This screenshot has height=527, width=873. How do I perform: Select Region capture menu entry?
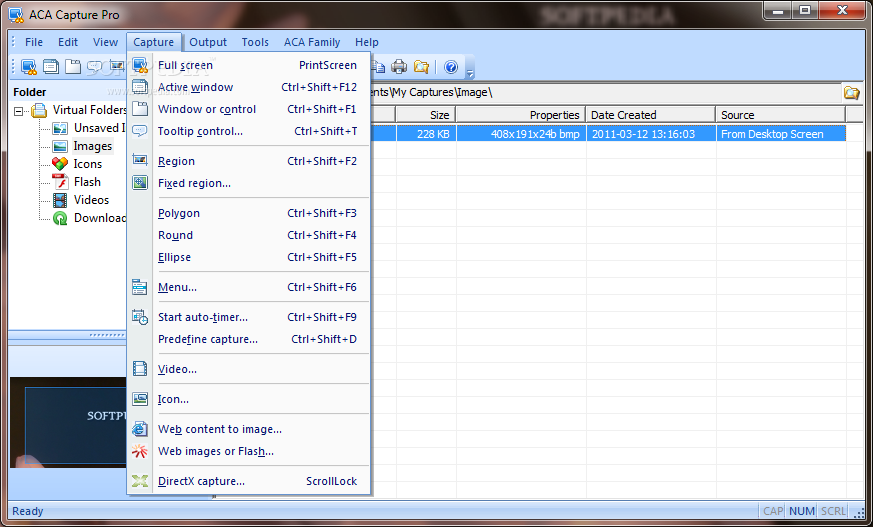(x=249, y=161)
